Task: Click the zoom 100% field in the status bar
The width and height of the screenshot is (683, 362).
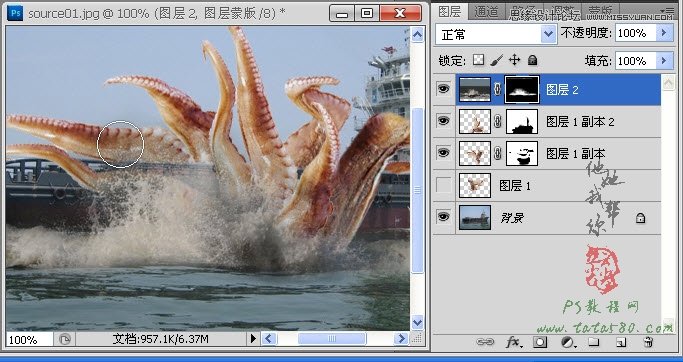Action: (x=29, y=339)
